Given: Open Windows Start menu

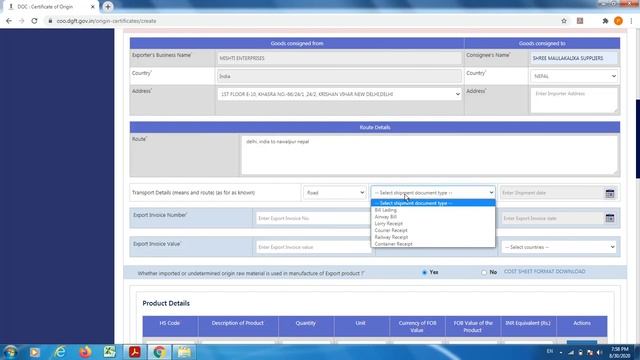Looking at the screenshot, I should click(x=10, y=352).
